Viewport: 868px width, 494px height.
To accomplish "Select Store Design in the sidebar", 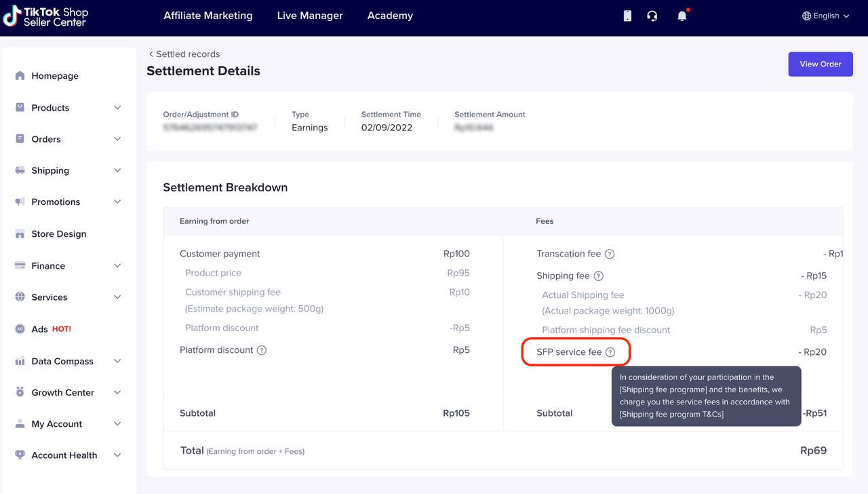I will point(58,234).
